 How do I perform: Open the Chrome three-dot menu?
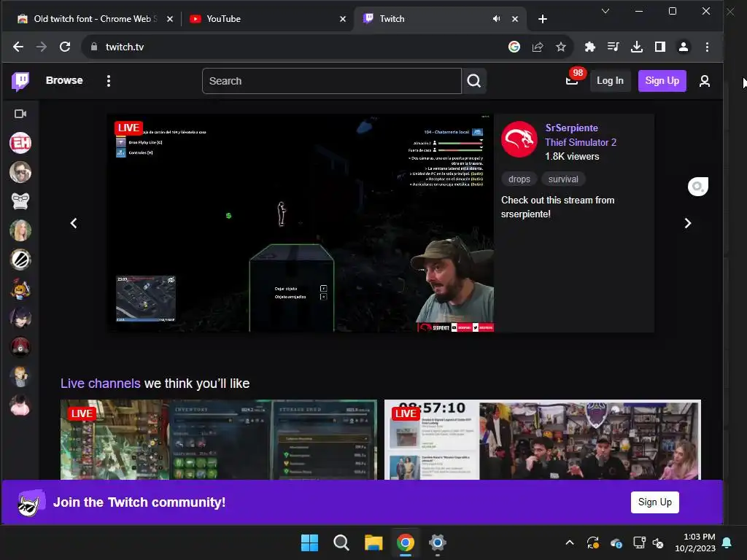[707, 47]
